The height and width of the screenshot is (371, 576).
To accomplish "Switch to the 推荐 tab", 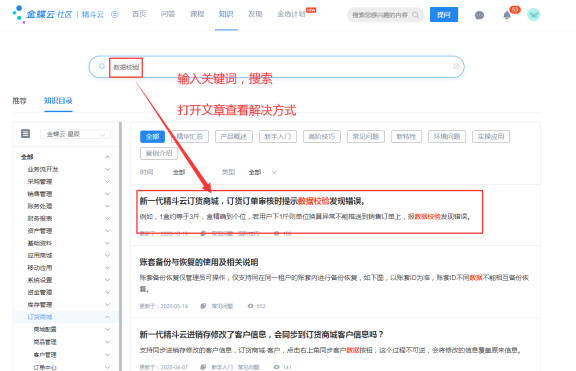I will coord(19,101).
